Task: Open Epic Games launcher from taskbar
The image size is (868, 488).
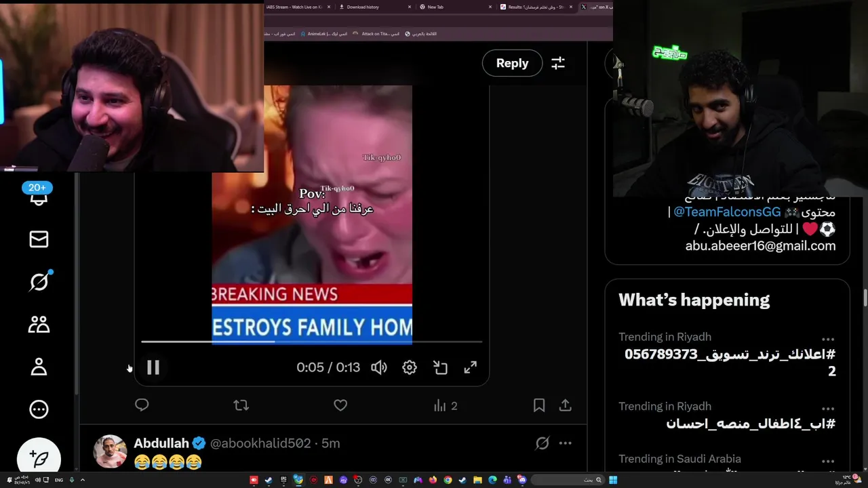Action: pos(283,480)
